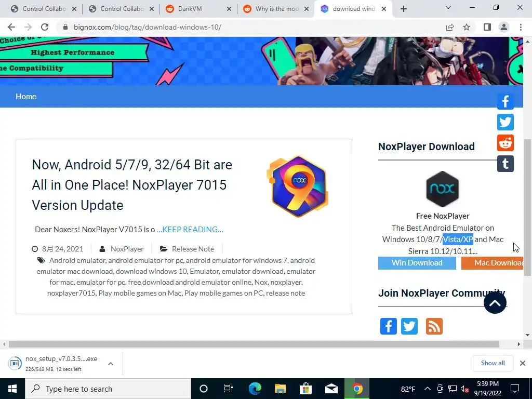
Task: Open the notification center icon
Action: pos(515,389)
